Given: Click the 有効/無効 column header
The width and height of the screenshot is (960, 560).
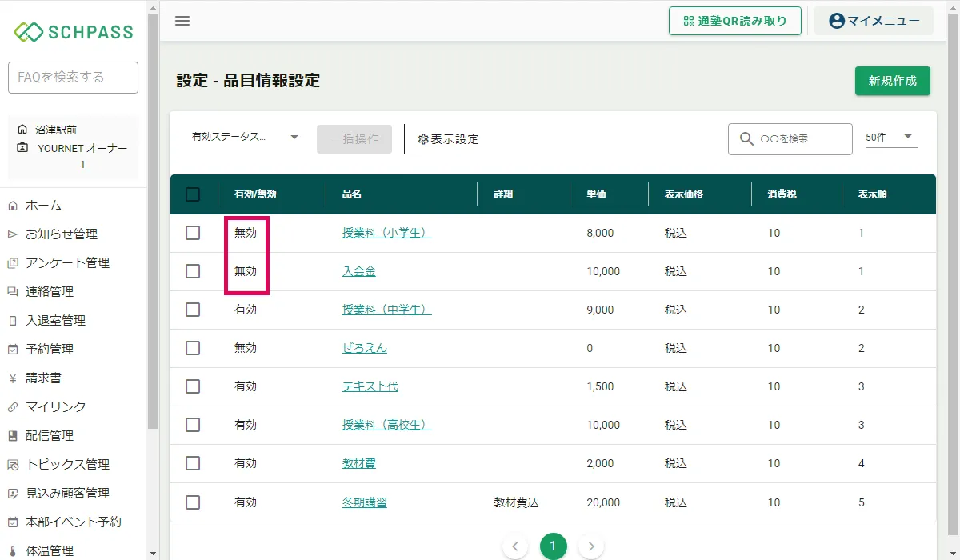Looking at the screenshot, I should (x=255, y=194).
